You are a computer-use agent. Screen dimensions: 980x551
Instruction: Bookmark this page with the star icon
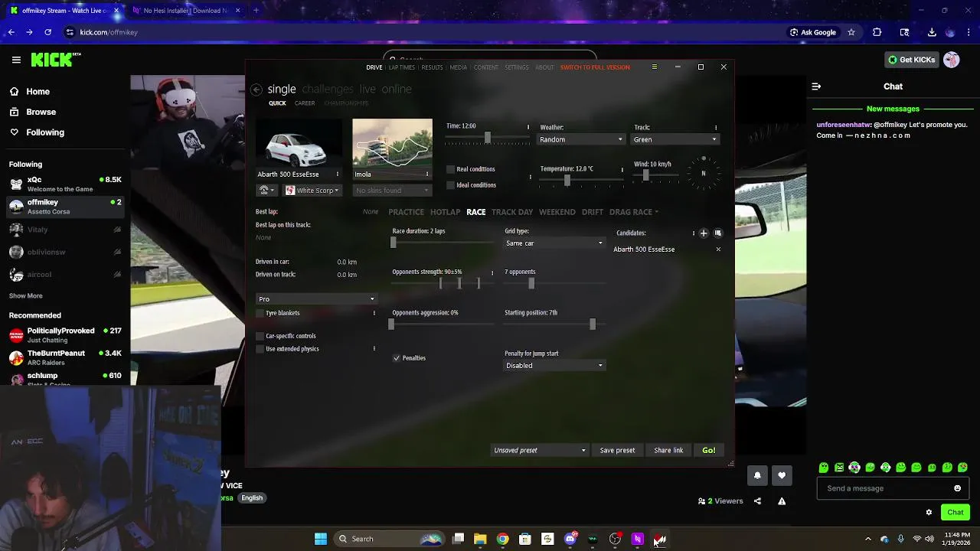[x=851, y=32]
